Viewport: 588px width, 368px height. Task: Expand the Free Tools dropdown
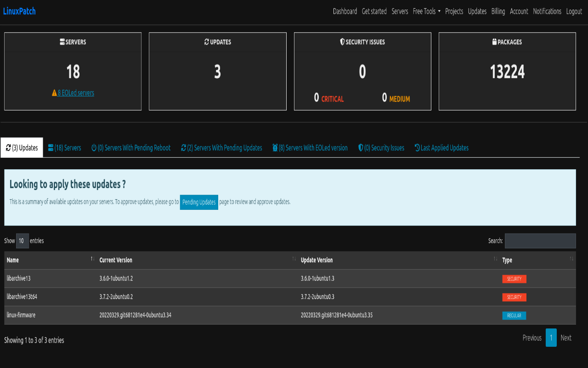pos(426,11)
